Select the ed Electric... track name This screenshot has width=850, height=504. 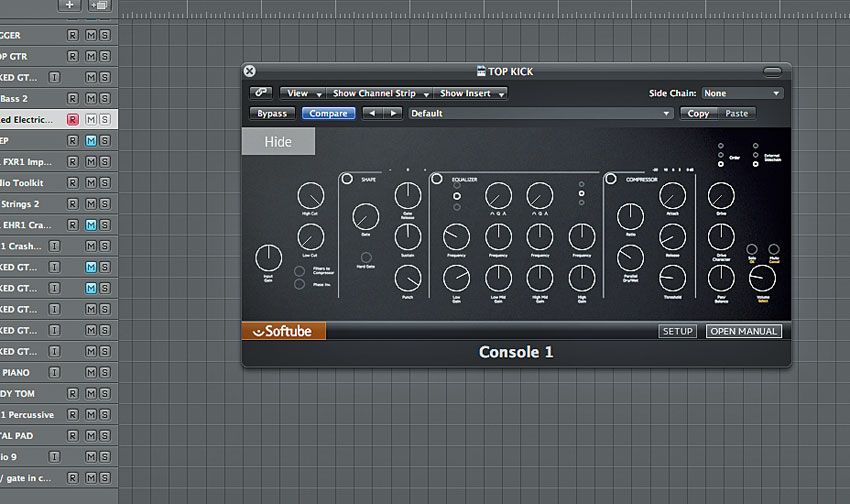point(27,119)
